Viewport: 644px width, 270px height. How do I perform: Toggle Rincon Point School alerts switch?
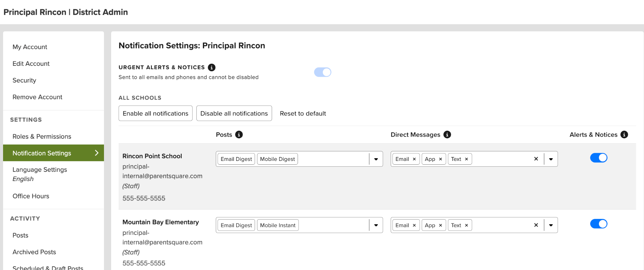[x=599, y=158]
